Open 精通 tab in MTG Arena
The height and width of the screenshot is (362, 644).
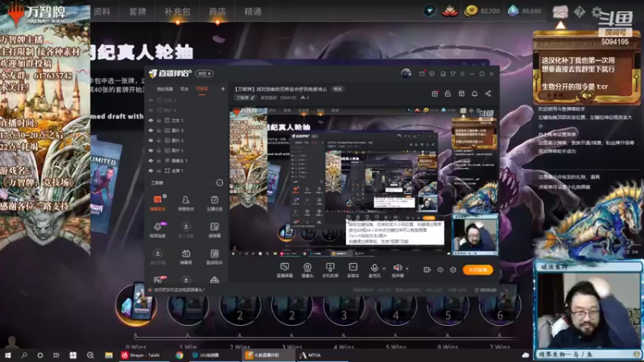[x=253, y=11]
